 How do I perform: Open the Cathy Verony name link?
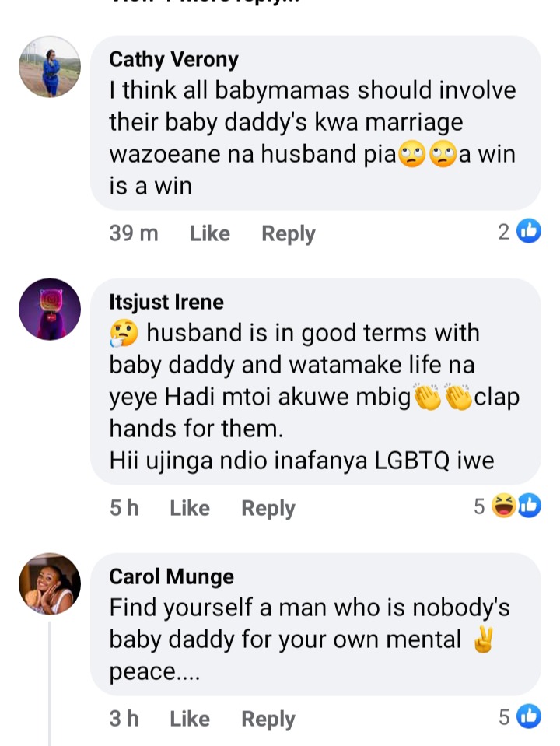[x=173, y=59]
